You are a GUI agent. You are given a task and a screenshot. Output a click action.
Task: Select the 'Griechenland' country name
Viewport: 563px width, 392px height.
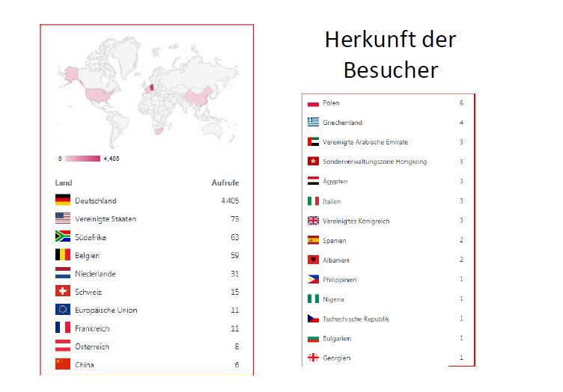tap(343, 123)
